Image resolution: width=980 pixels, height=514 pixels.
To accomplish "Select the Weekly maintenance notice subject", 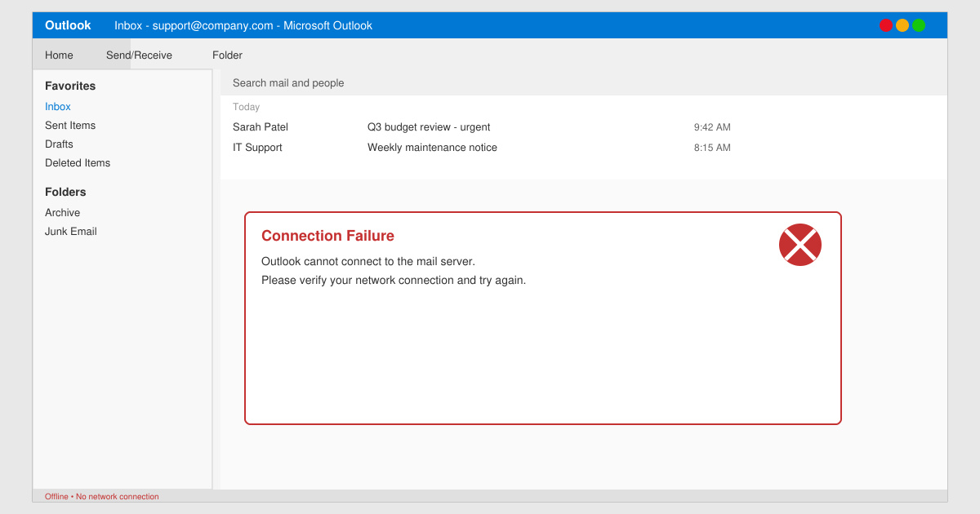I will (432, 148).
